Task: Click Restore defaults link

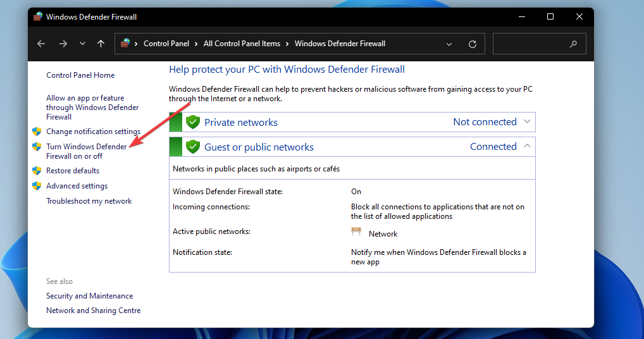Action: pos(73,171)
